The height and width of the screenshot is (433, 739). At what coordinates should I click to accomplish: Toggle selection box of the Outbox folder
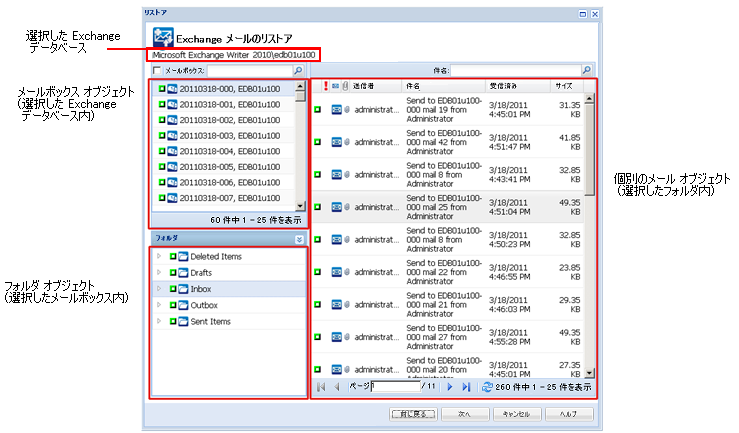pos(173,305)
